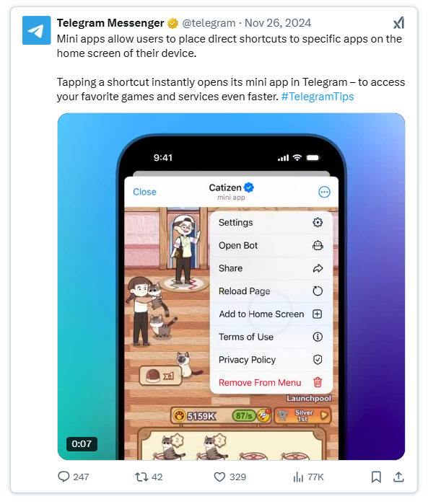Click Reload Page menu item
Screen dimensions: 428x504
(x=271, y=291)
